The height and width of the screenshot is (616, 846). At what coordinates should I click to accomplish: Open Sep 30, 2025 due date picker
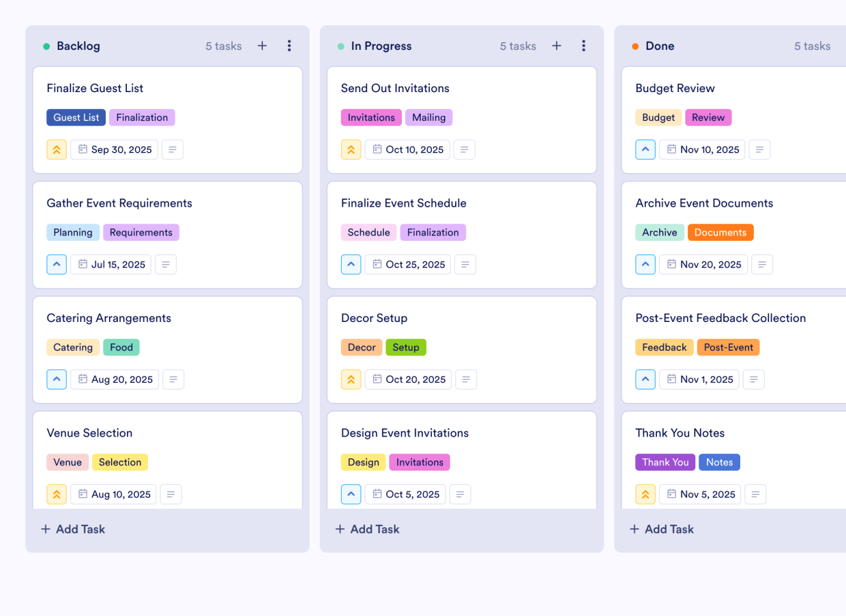pyautogui.click(x=115, y=149)
